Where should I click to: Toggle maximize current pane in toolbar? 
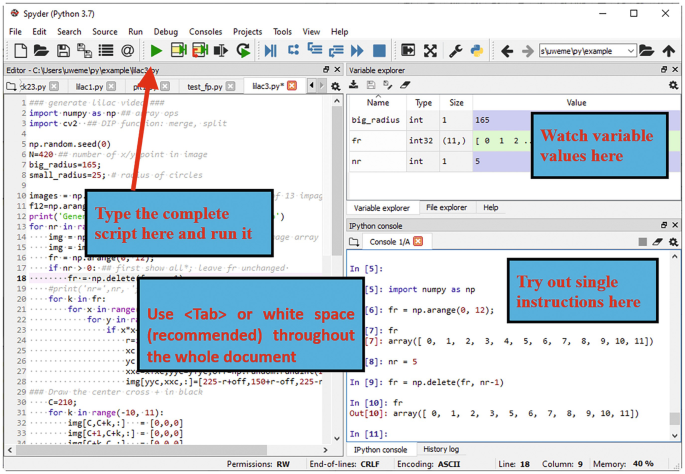408,50
